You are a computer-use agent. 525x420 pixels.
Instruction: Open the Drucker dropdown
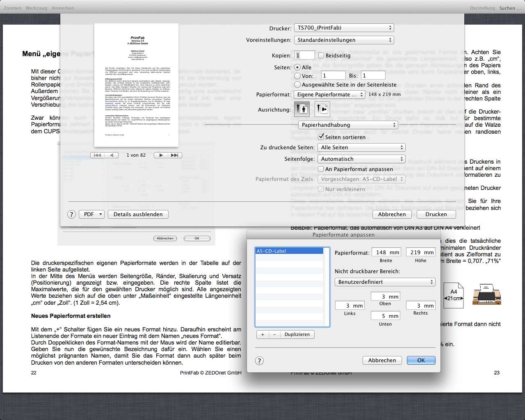pyautogui.click(x=344, y=28)
